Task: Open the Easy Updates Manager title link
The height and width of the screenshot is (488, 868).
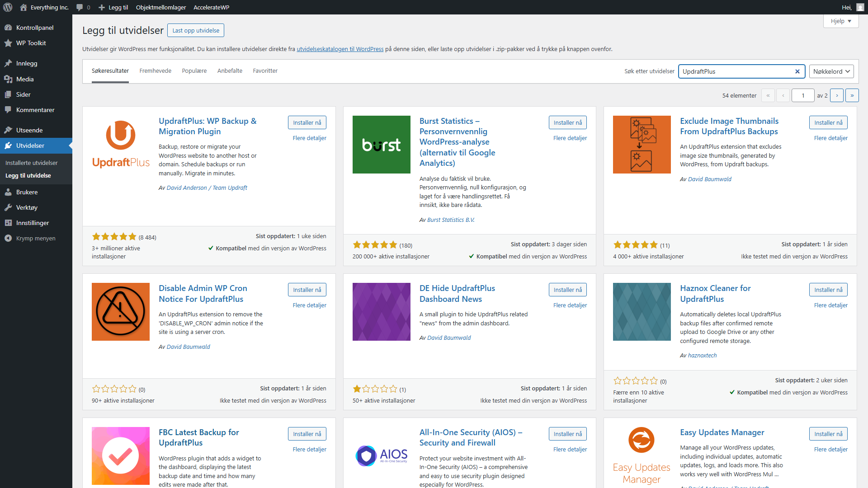Action: [x=722, y=432]
